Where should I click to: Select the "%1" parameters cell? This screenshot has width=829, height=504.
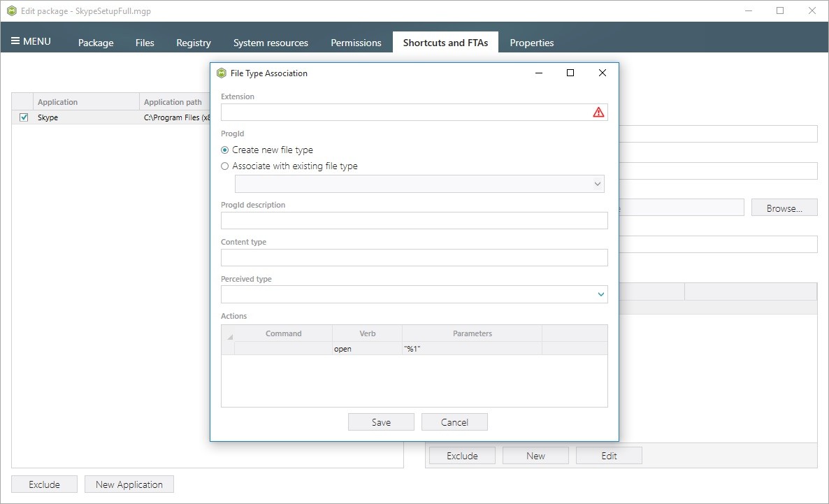(x=472, y=349)
